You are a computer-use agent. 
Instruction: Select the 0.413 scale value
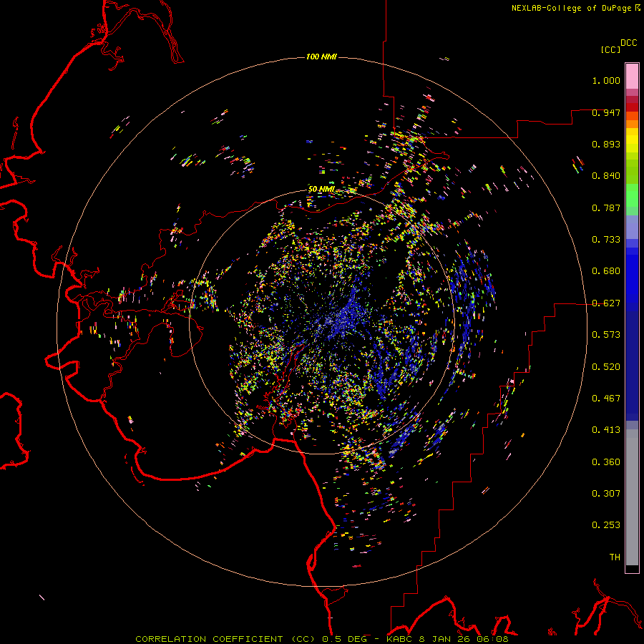(x=606, y=430)
